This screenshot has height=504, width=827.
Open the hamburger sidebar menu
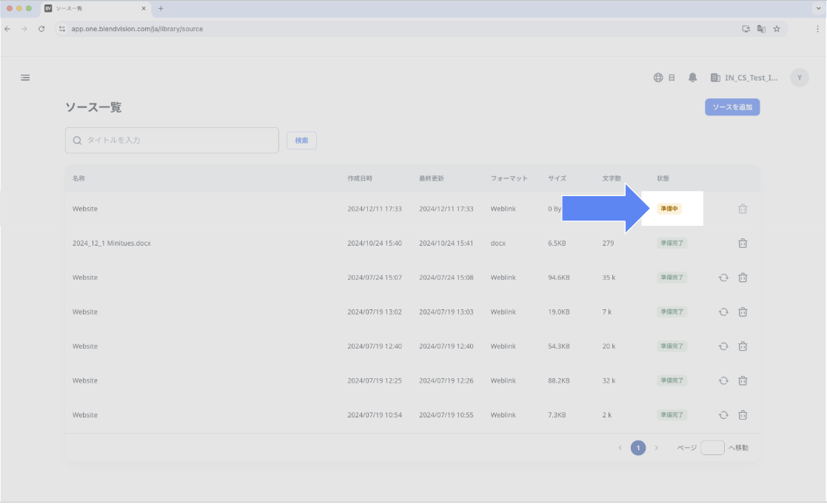(x=25, y=78)
